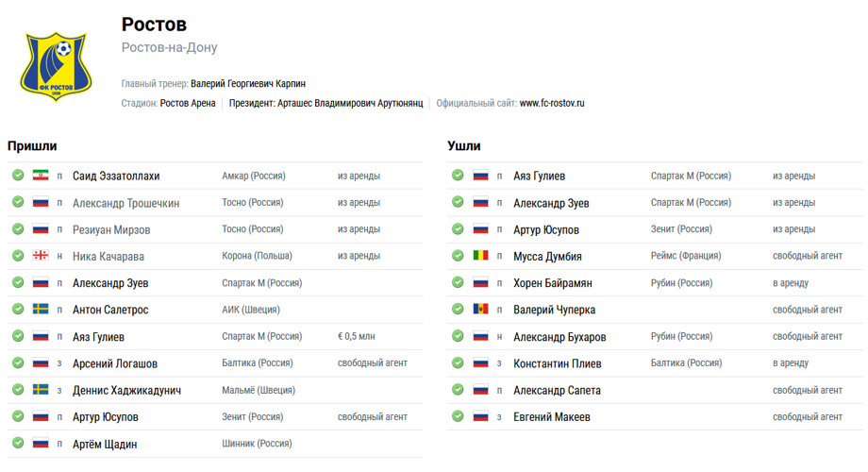Click the green checkmark for Саид Эззатоллахи
This screenshot has height=472, width=868.
18,175
